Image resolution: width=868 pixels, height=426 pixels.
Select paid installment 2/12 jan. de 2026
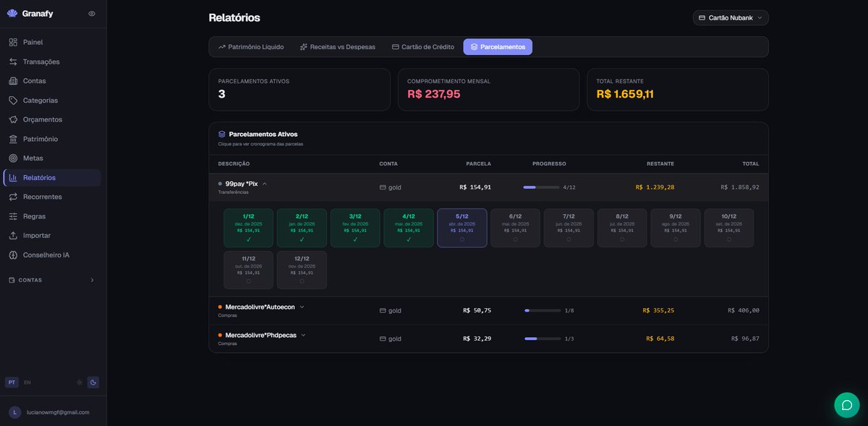tap(302, 228)
